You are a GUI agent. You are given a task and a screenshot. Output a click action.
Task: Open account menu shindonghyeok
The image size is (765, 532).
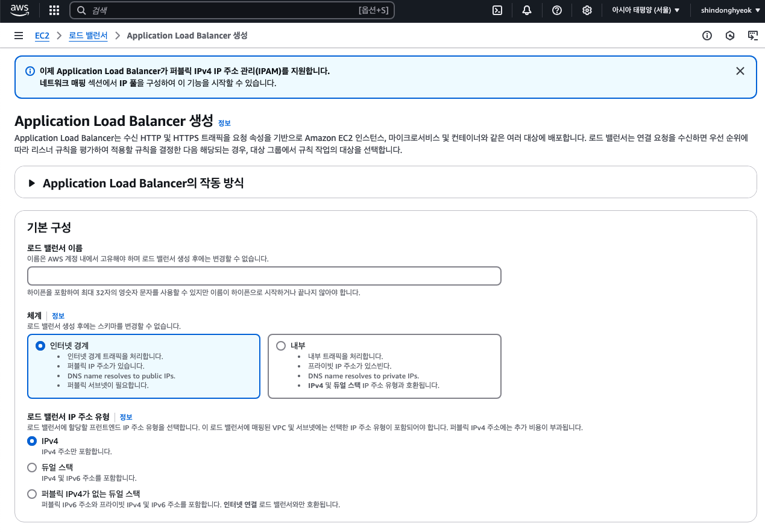(x=730, y=10)
